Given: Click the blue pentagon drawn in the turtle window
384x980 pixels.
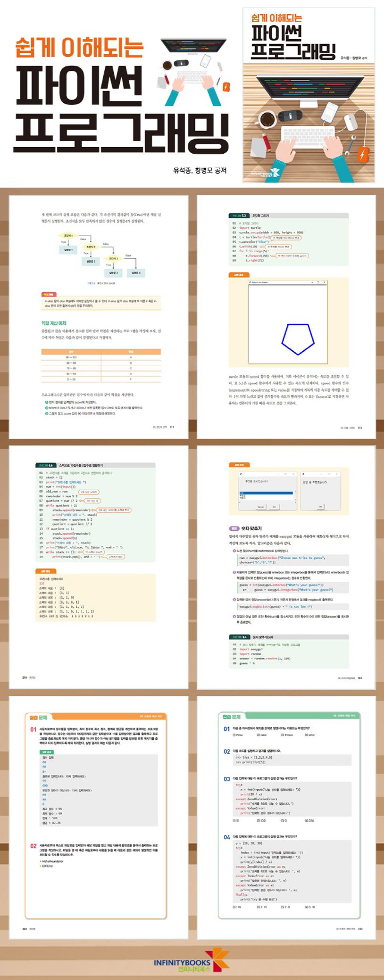Looking at the screenshot, I should pos(297,338).
